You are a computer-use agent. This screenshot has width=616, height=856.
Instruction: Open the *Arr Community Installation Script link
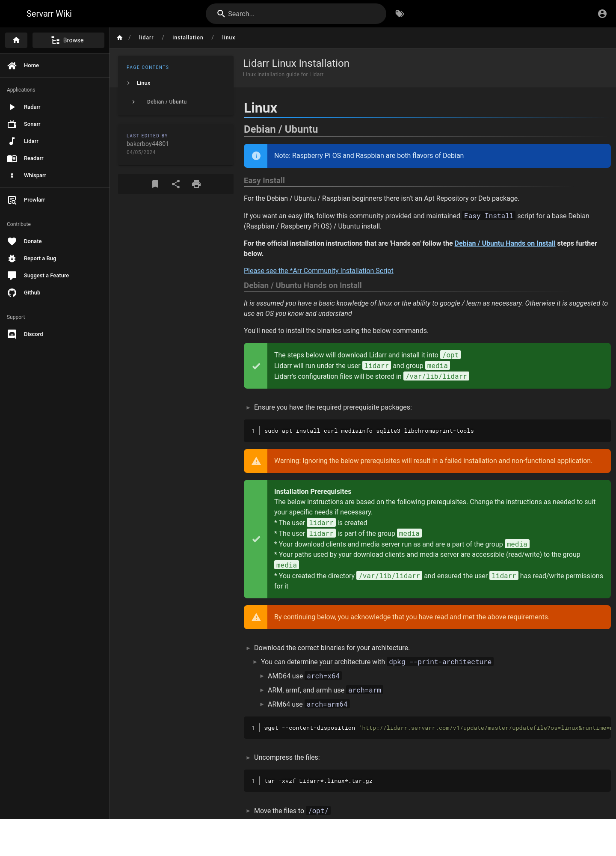[318, 270]
